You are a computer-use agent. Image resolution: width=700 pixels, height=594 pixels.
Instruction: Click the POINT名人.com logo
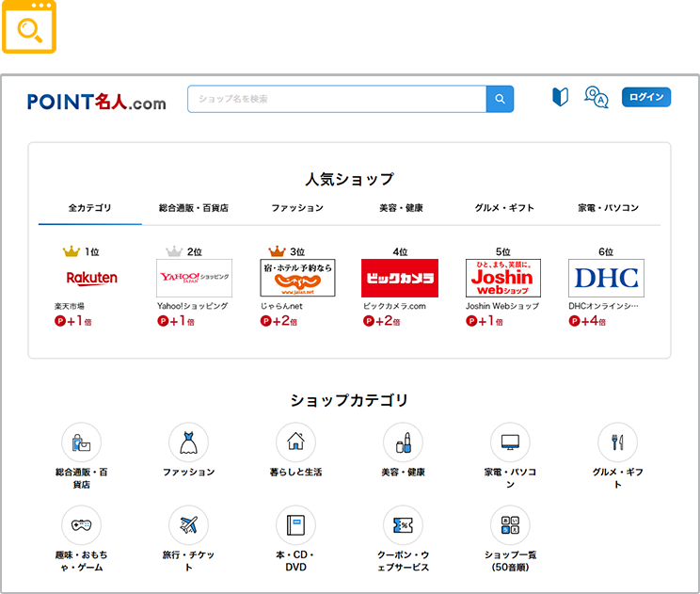pyautogui.click(x=96, y=102)
